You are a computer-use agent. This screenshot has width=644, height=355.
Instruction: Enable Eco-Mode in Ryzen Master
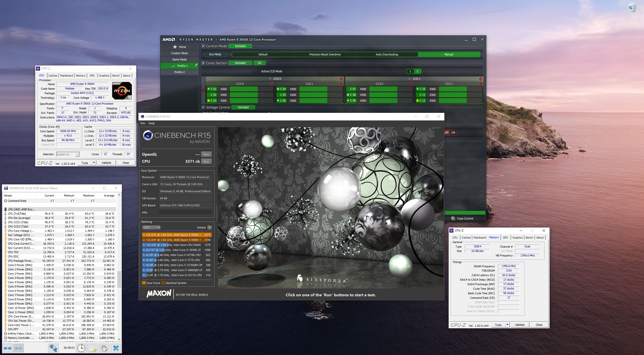pos(215,54)
